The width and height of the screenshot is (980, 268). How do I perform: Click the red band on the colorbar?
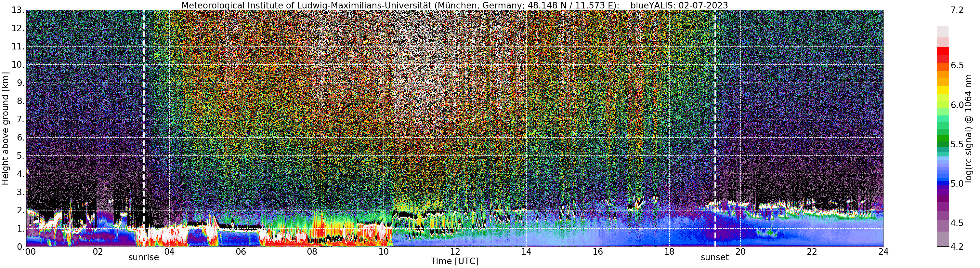coord(943,51)
